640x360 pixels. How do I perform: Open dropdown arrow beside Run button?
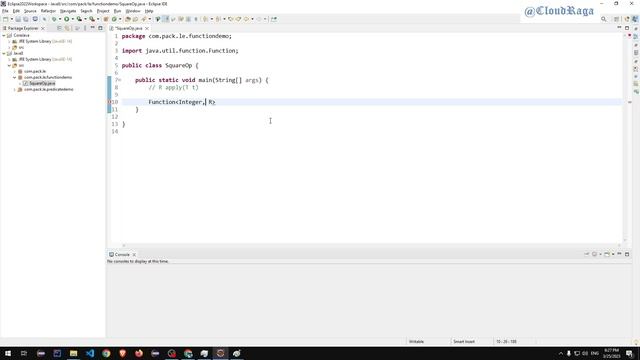pos(73,19)
